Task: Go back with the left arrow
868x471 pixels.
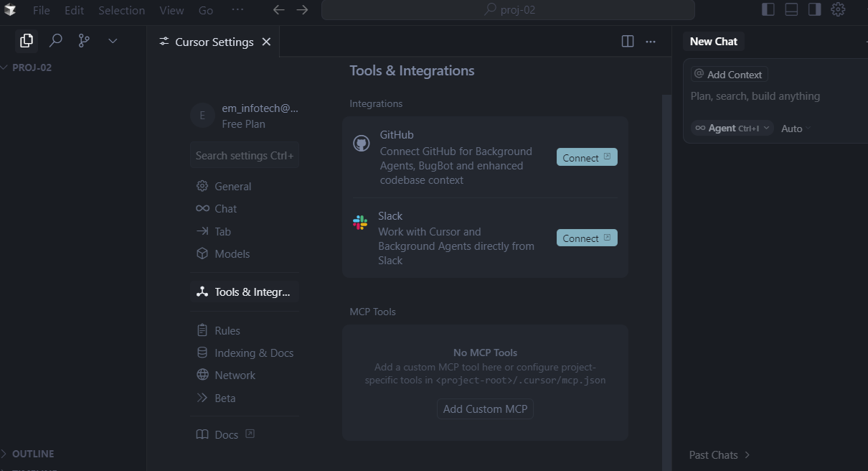Action: (x=279, y=10)
